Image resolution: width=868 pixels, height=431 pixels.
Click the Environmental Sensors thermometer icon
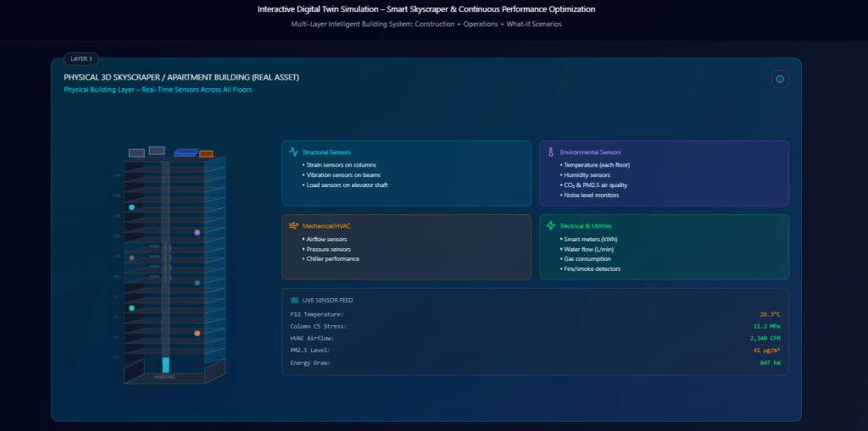click(x=550, y=152)
